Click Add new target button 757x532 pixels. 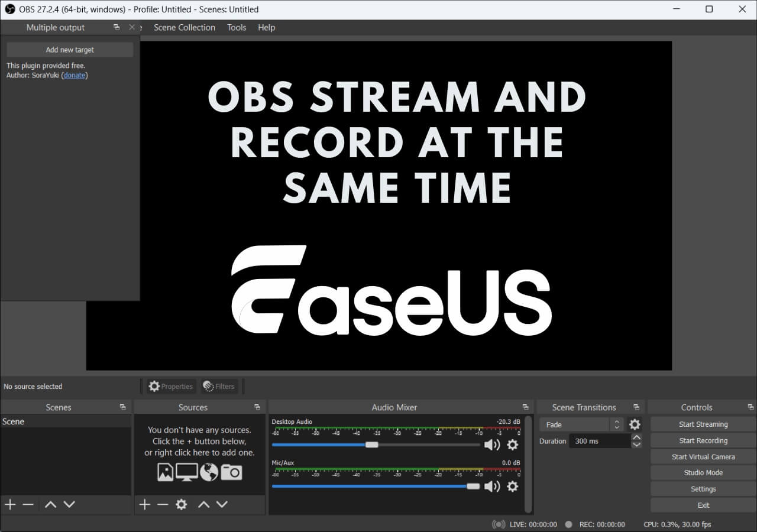(70, 50)
